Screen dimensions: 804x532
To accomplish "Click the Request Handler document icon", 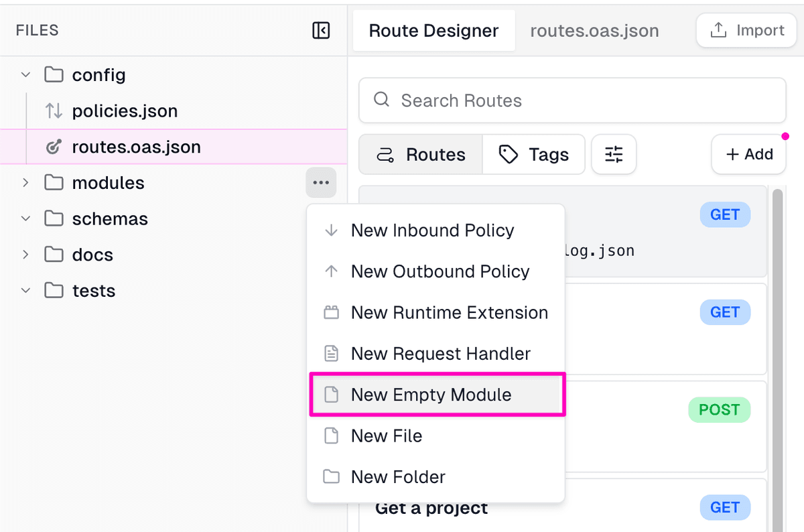I will [x=331, y=354].
